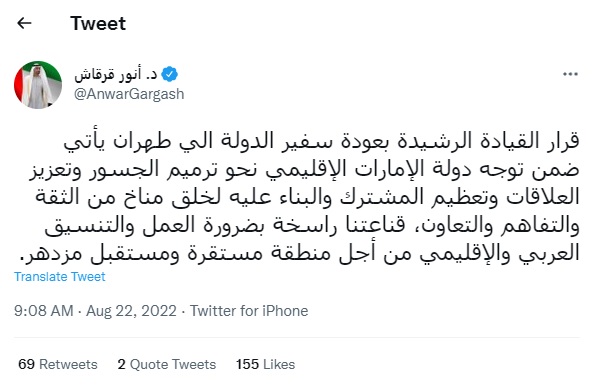The width and height of the screenshot is (595, 390).
Task: Open the author's profile picture
Action: (x=38, y=85)
